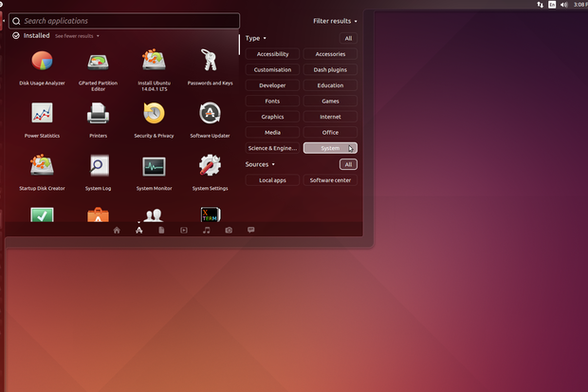Switch to the Photos lens
Screen dimensions: 588x392
(x=229, y=230)
